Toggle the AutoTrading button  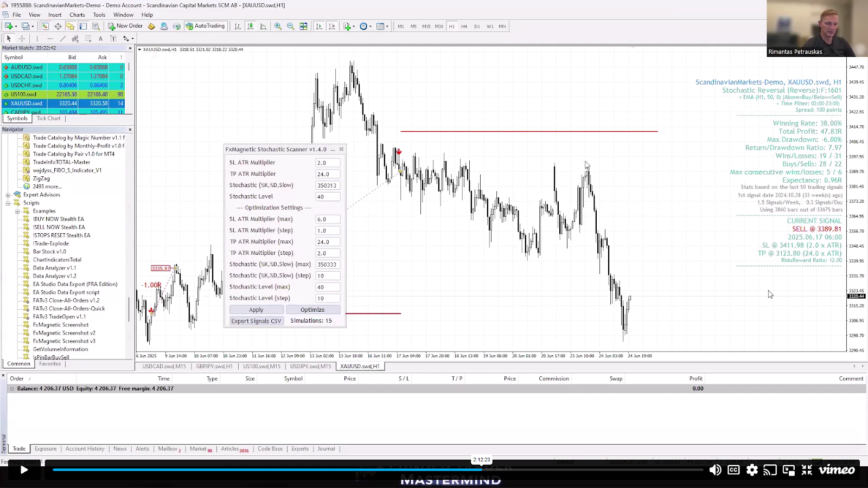205,26
